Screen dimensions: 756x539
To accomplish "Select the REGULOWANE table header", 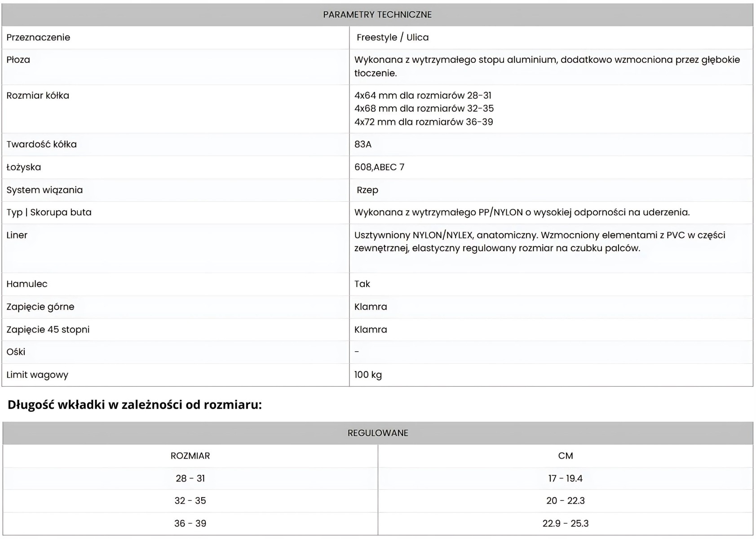I will click(378, 433).
